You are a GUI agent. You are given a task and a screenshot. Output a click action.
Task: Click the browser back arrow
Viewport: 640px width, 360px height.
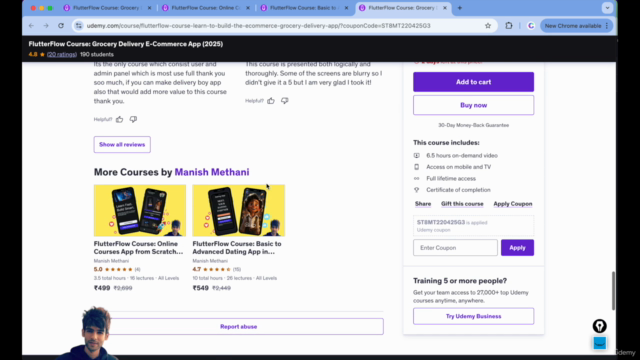coord(31,26)
